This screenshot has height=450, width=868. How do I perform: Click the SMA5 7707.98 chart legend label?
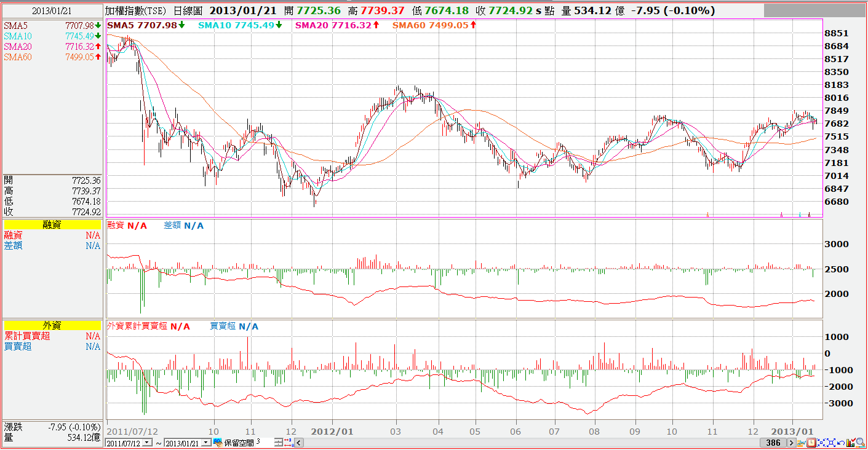coord(146,25)
